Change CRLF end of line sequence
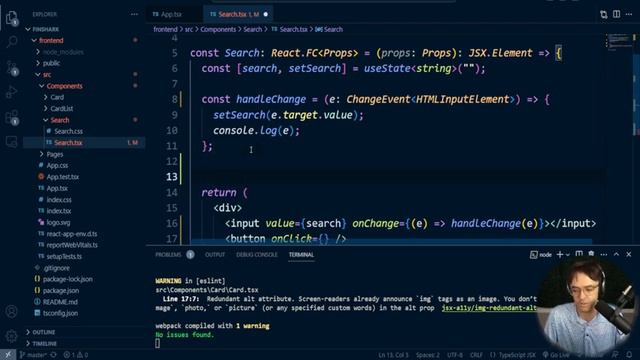 (476, 355)
